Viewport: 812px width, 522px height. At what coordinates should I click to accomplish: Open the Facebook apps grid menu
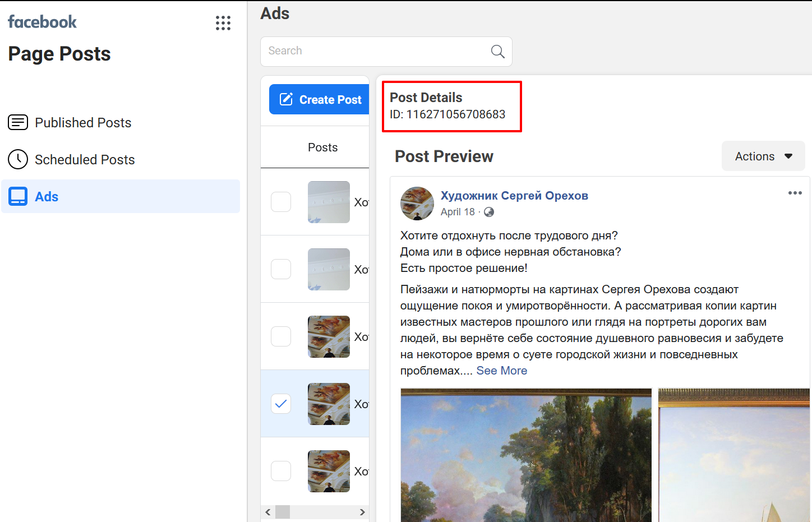click(223, 23)
